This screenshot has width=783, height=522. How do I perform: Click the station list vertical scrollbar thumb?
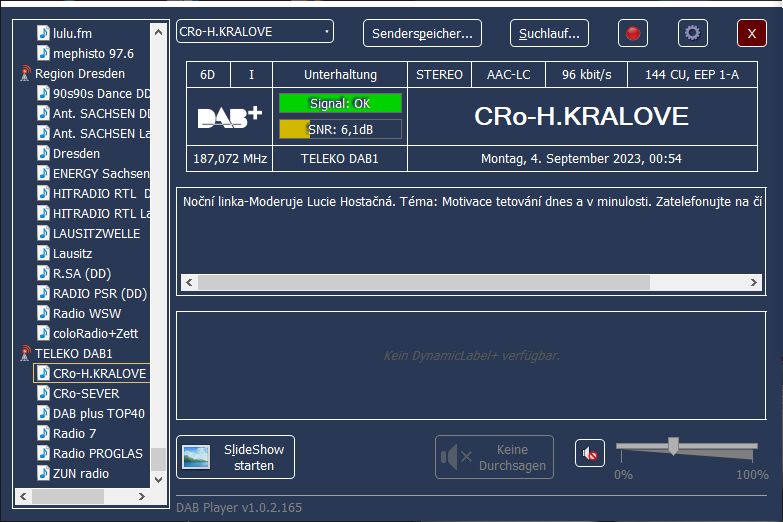pos(158,459)
